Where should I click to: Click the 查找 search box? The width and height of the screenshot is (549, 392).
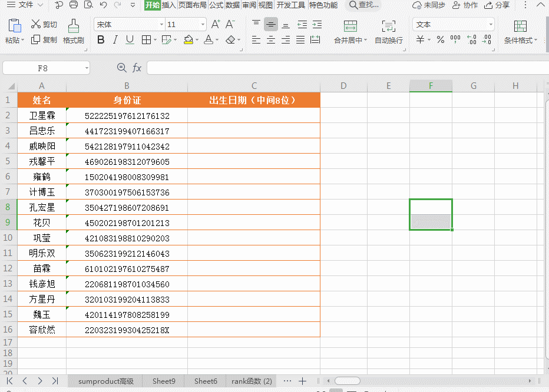(364, 5)
